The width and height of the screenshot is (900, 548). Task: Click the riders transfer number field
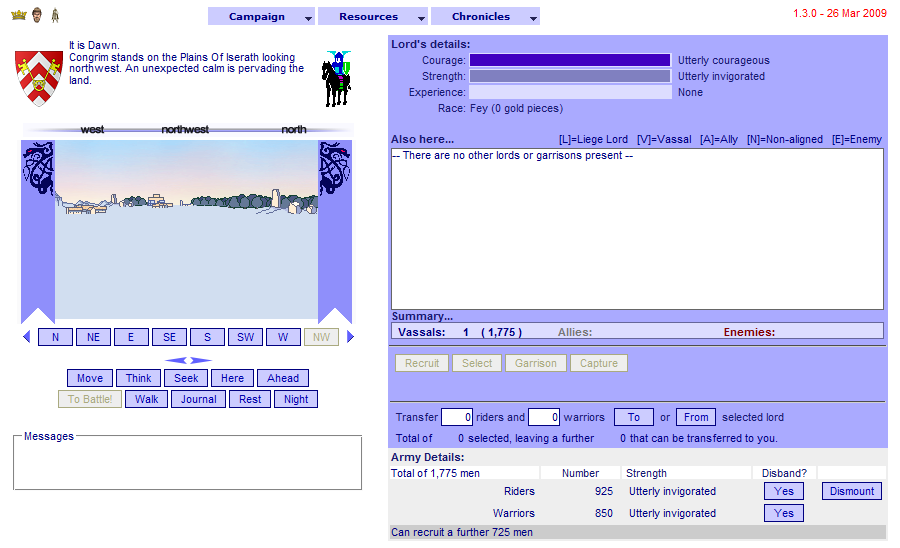(x=456, y=417)
